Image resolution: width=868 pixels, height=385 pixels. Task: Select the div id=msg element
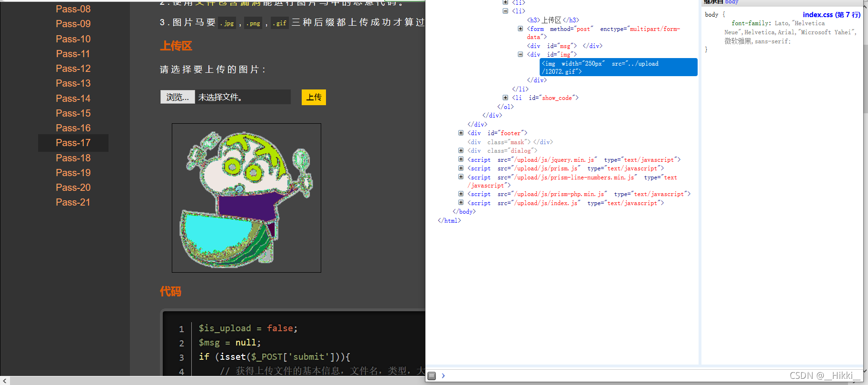point(564,46)
